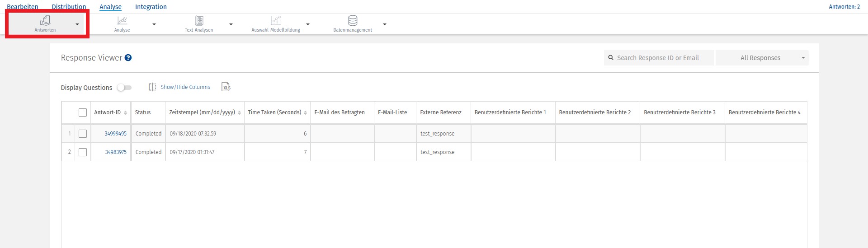
Task: Click the Show/Hide Columns link
Action: [x=185, y=87]
